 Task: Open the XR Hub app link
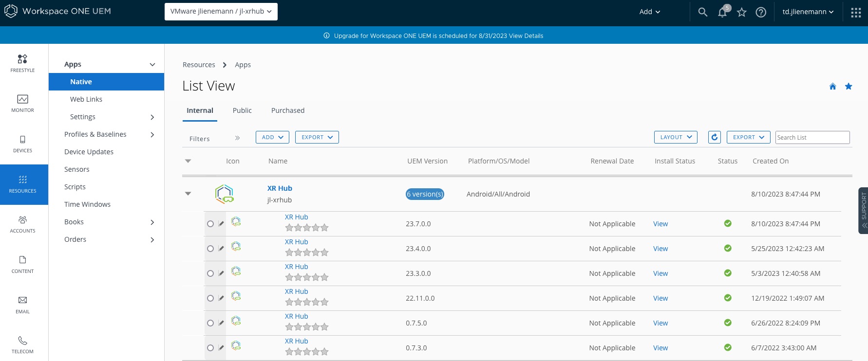280,188
